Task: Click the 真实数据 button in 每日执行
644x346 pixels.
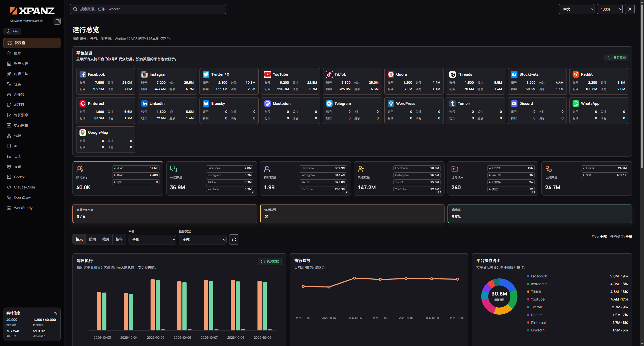Action: pyautogui.click(x=270, y=262)
